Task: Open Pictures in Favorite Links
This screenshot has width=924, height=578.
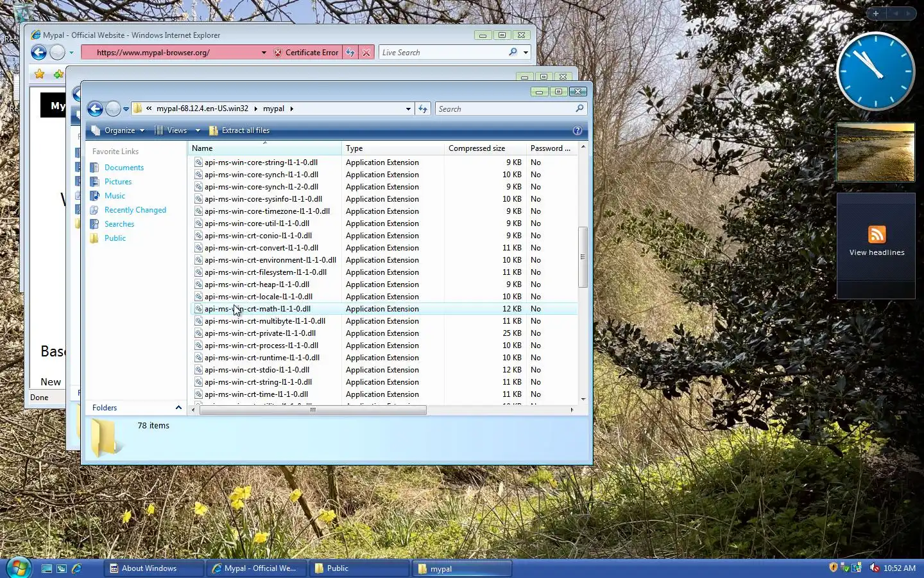Action: [118, 182]
